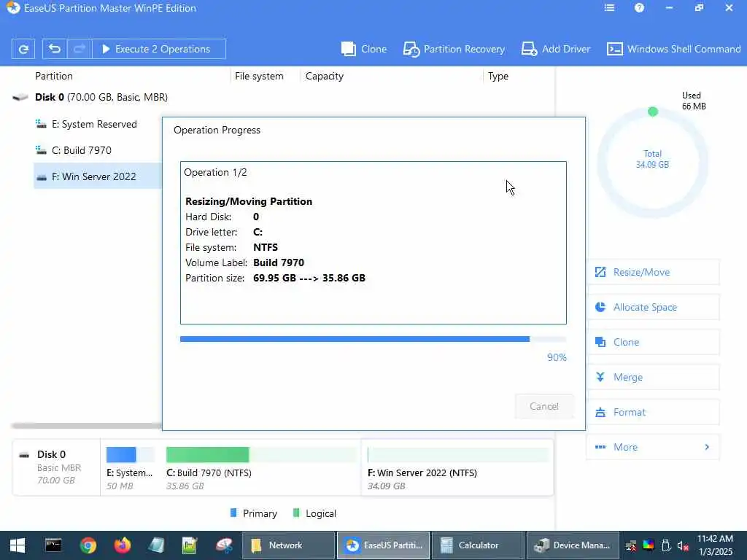Click the refresh disk icon in toolbar

(x=23, y=49)
